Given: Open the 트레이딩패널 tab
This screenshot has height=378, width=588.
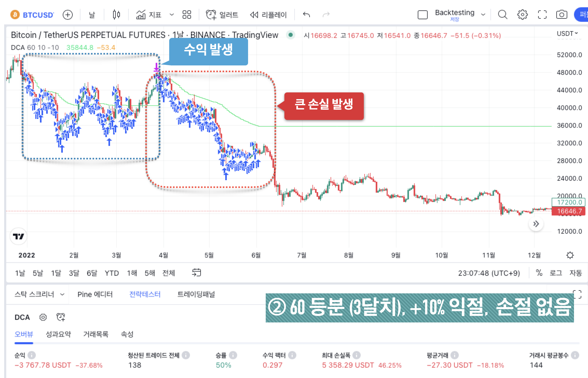Looking at the screenshot, I should pyautogui.click(x=197, y=294).
